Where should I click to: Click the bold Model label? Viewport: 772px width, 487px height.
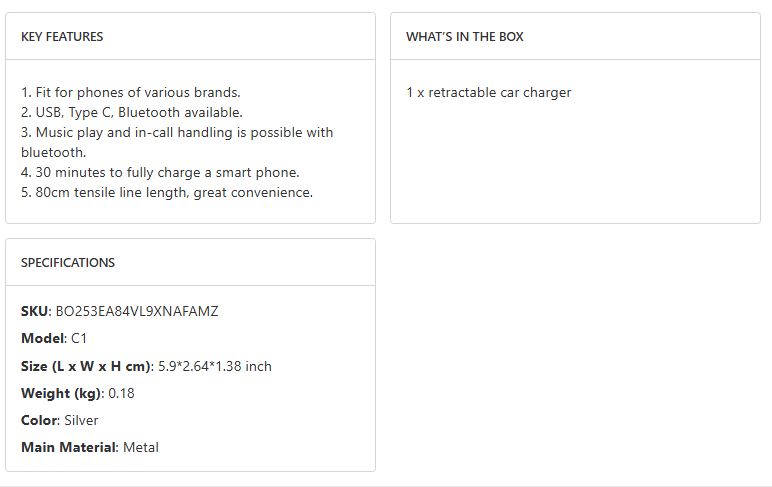coord(42,338)
